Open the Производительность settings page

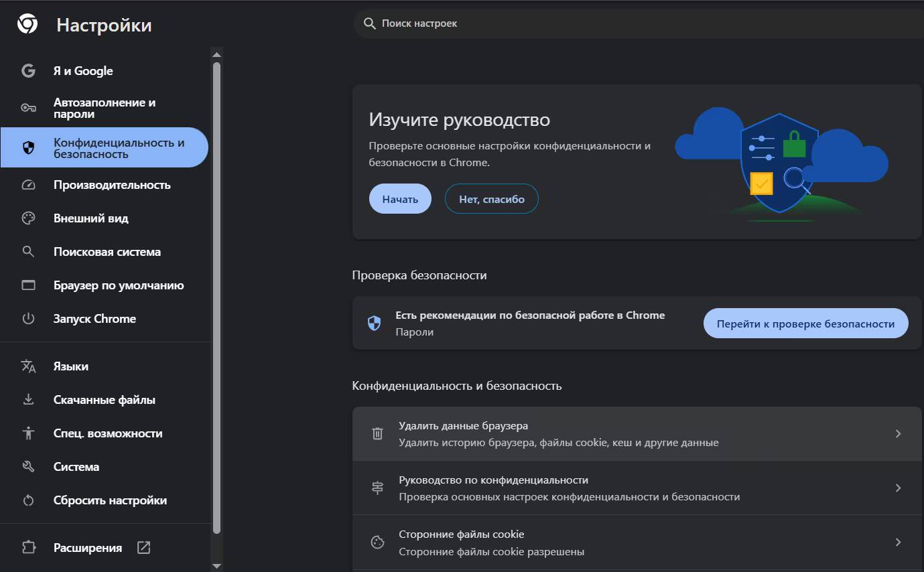[x=105, y=185]
